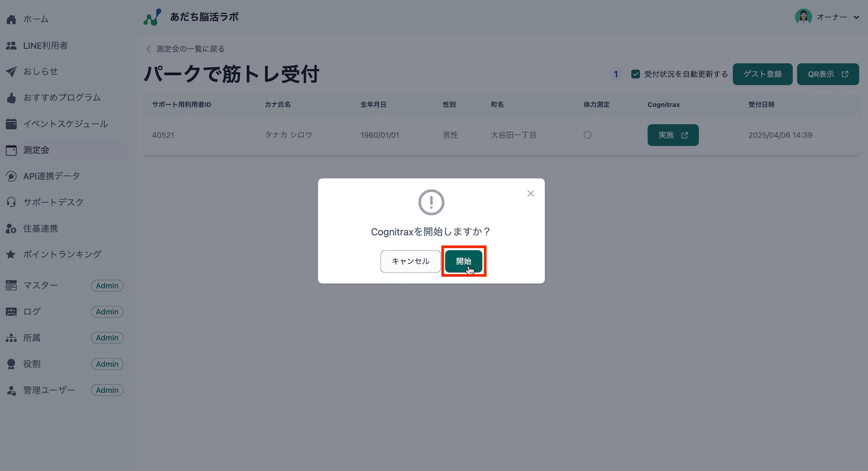
Task: Select the おすすめプログラム thumbs-up icon
Action: (11, 97)
